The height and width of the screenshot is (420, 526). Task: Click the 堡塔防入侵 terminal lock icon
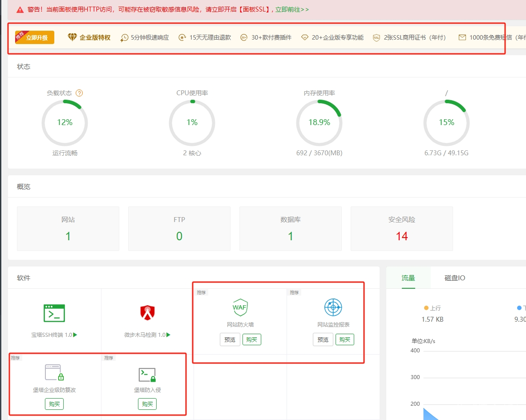coord(147,375)
